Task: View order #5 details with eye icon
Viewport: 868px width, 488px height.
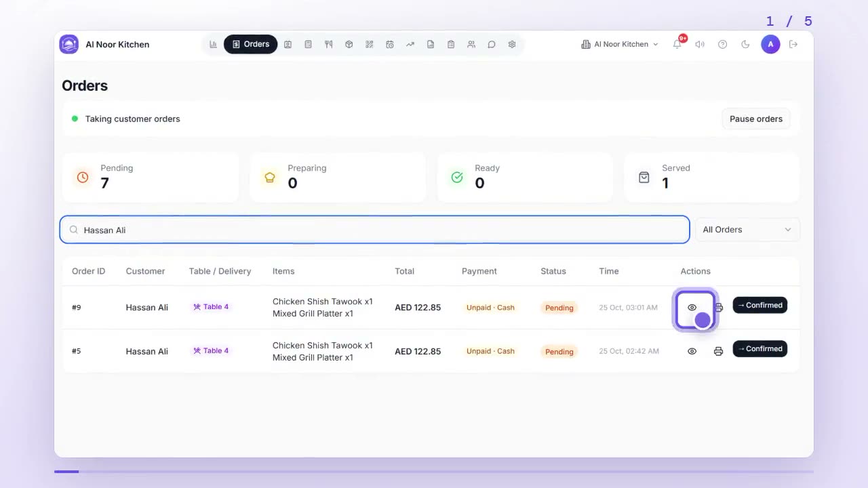Action: click(692, 351)
